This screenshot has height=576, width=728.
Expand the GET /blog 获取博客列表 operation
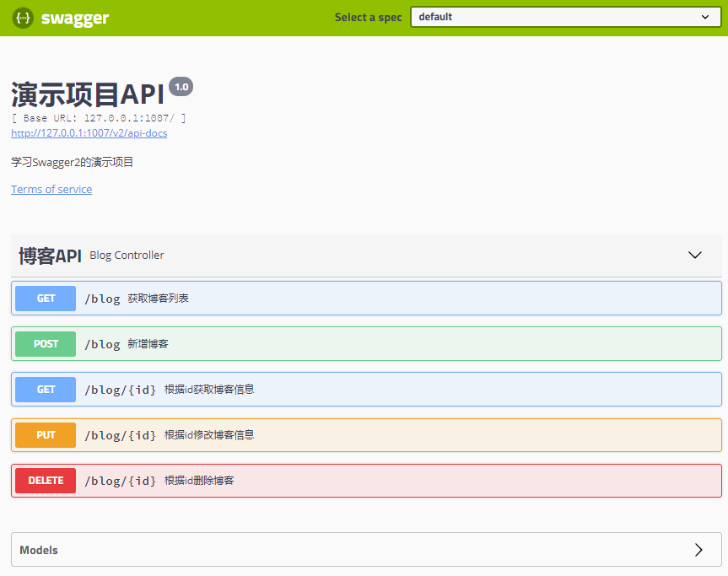366,298
